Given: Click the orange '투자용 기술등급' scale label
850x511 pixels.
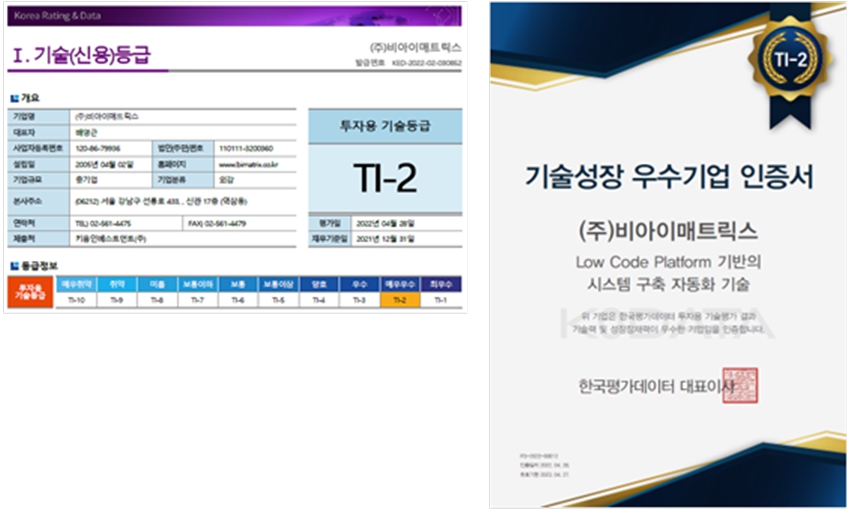Looking at the screenshot, I should click(30, 292).
